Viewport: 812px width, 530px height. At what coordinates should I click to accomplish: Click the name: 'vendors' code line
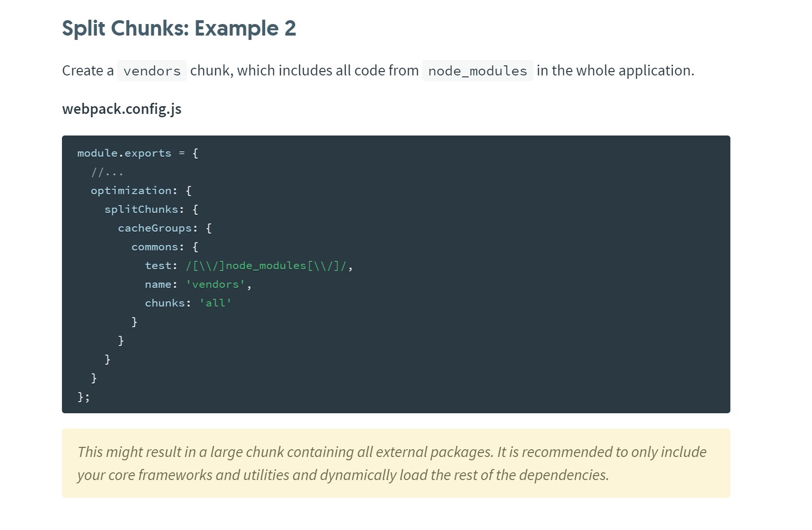tap(198, 284)
